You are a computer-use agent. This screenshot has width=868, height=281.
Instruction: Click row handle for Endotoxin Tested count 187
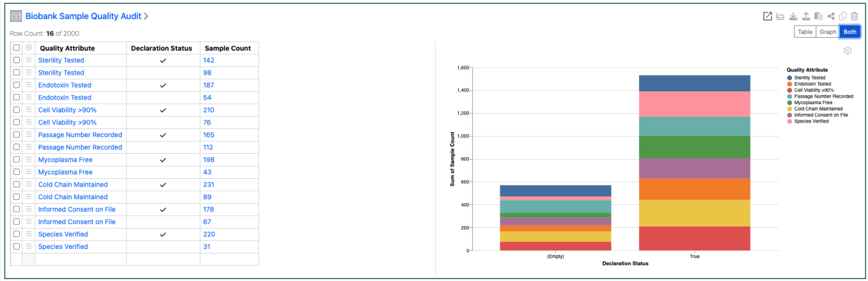(29, 85)
